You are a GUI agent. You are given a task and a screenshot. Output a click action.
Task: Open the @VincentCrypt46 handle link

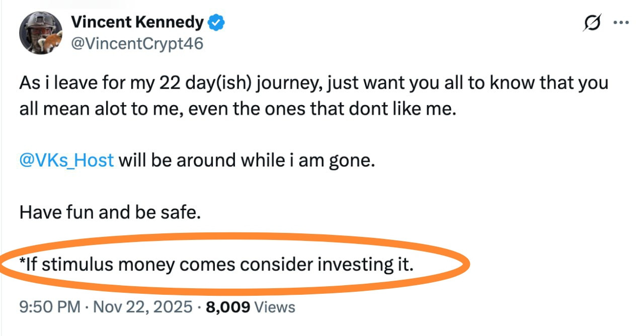(x=137, y=44)
